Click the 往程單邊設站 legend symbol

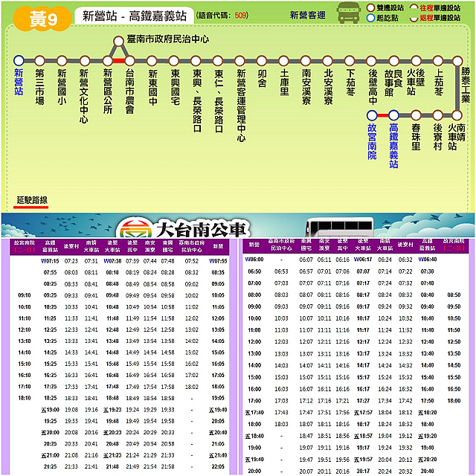[x=414, y=7]
